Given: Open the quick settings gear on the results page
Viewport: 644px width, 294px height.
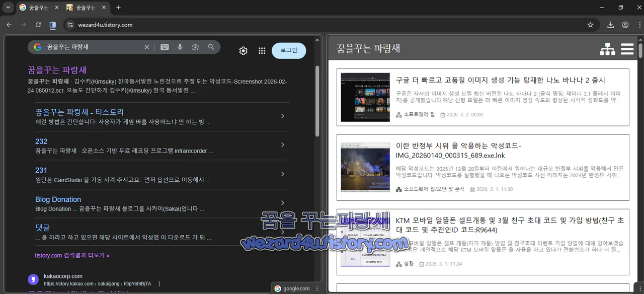Looking at the screenshot, I should coord(243,50).
